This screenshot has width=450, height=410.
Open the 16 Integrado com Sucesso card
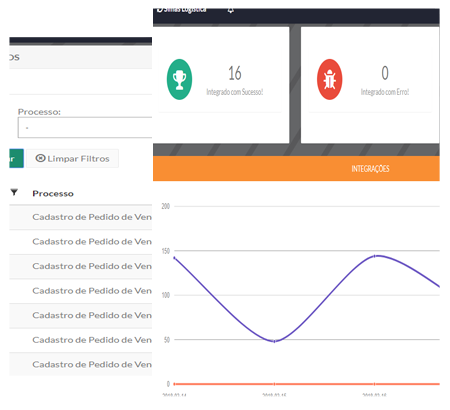(x=221, y=85)
